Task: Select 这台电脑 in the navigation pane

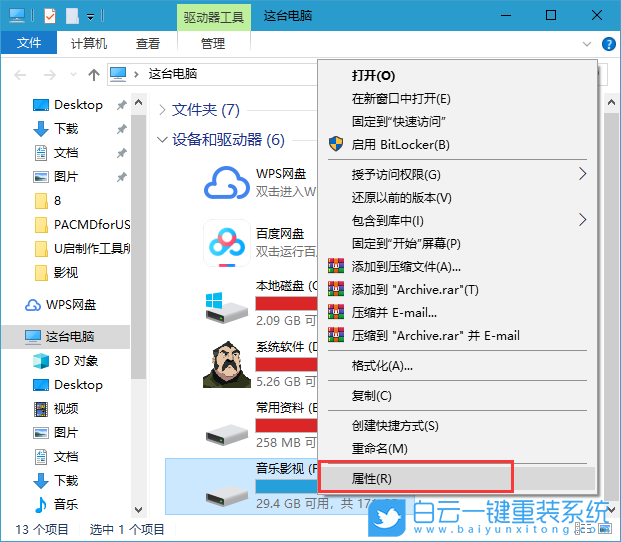Action: pos(65,337)
